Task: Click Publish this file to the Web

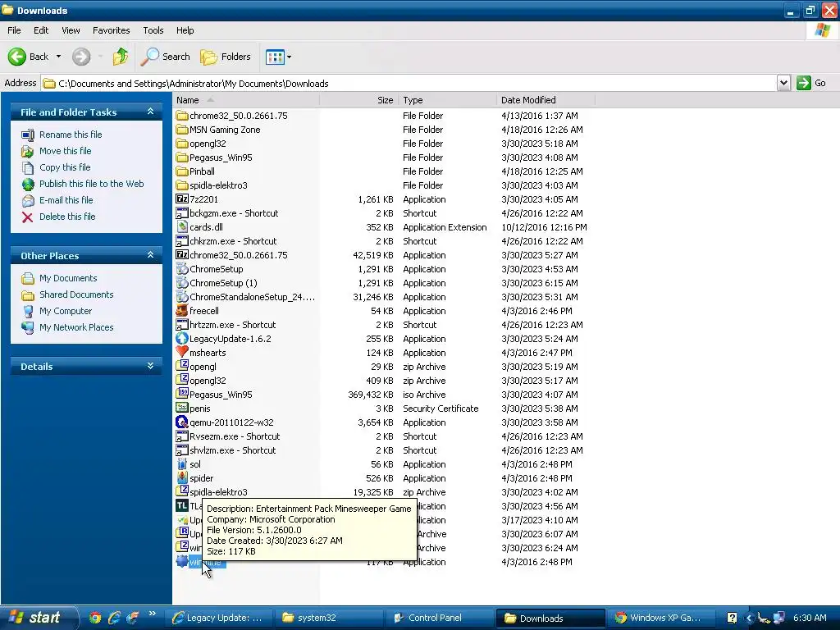Action: click(92, 184)
